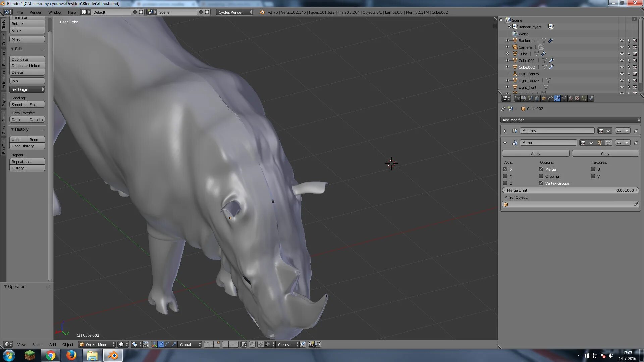Click the Merge Limit value field
Viewport: 644px width, 362px height.
coord(570,190)
